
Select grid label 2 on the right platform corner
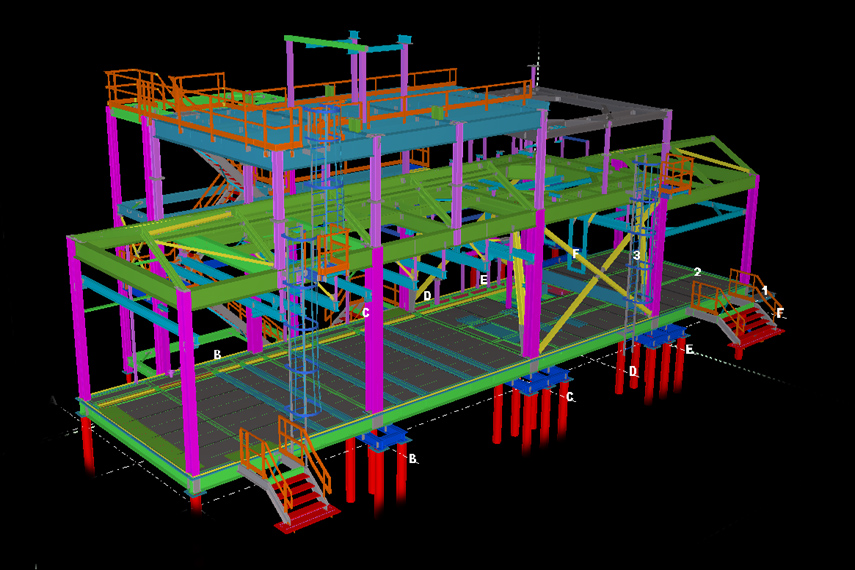pyautogui.click(x=698, y=273)
